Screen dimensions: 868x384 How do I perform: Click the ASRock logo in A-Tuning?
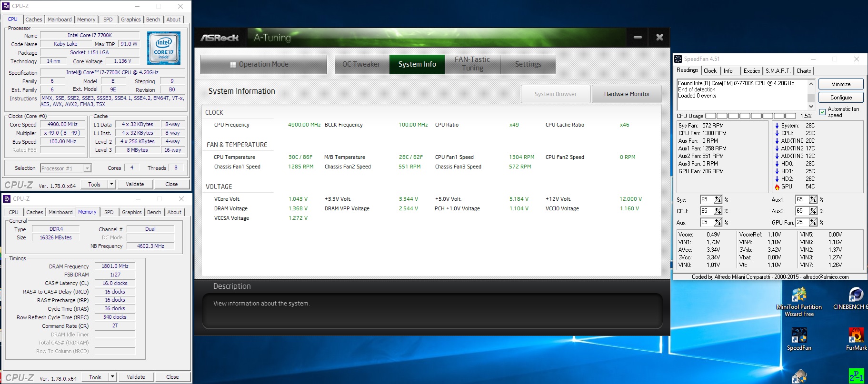(x=219, y=38)
